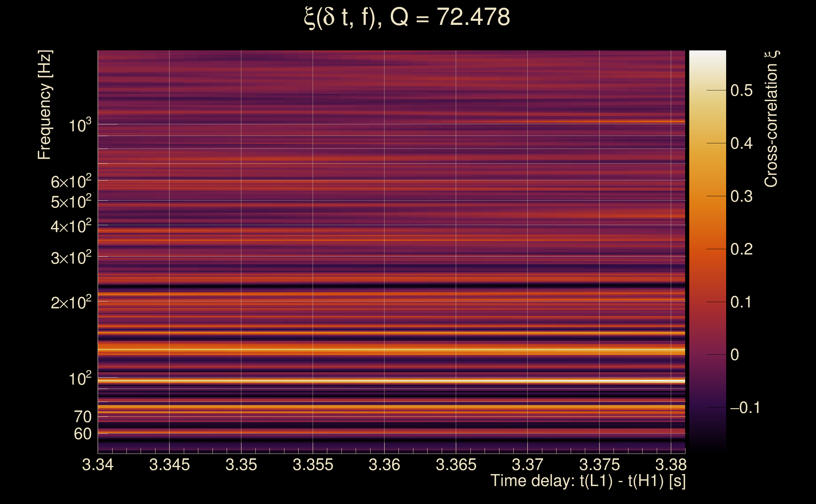The image size is (816, 504).
Task: Click the −0.1 tick label on the colorbar
Action: pyautogui.click(x=745, y=408)
